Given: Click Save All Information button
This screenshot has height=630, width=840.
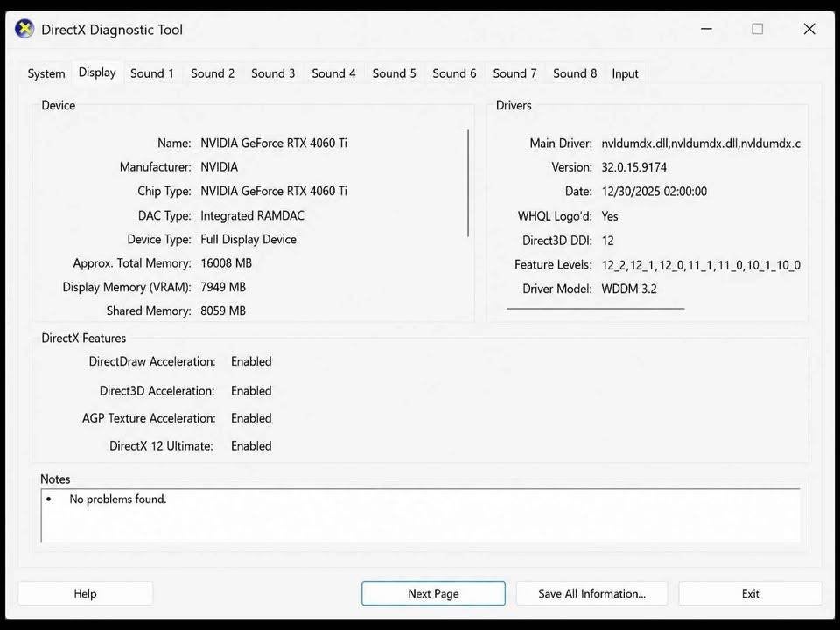Looking at the screenshot, I should 592,593.
